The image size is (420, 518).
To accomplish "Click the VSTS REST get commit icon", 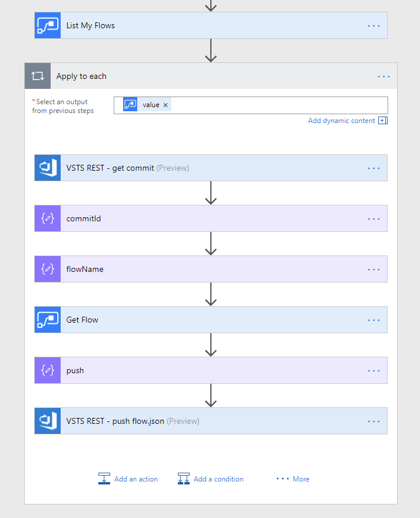I will pos(47,168).
